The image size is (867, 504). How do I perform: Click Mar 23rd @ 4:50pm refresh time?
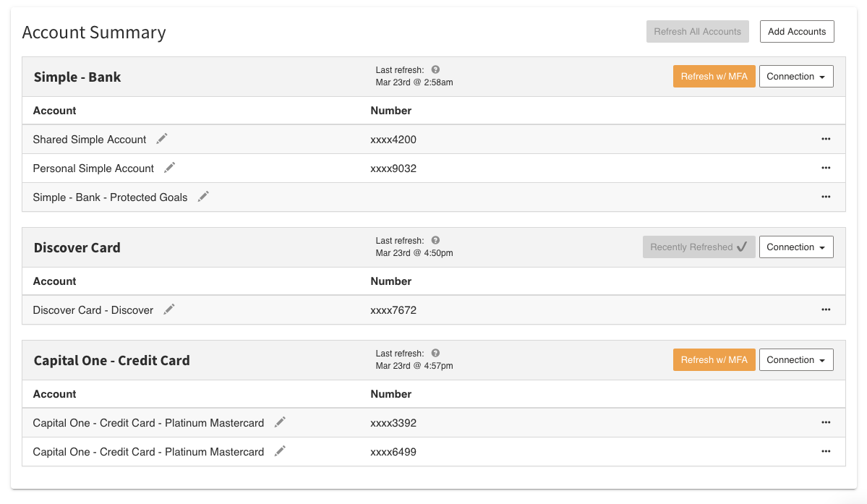point(414,253)
